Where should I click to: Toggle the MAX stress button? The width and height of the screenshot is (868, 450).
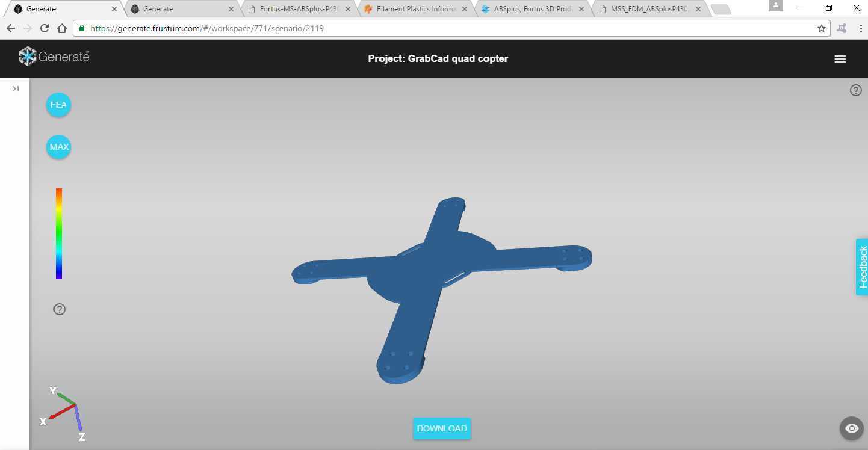(58, 147)
